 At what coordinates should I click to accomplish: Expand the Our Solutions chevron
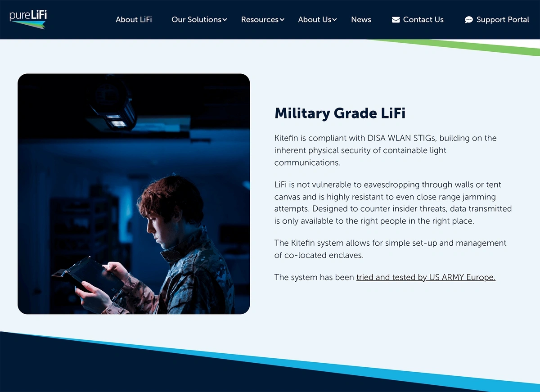tap(225, 20)
